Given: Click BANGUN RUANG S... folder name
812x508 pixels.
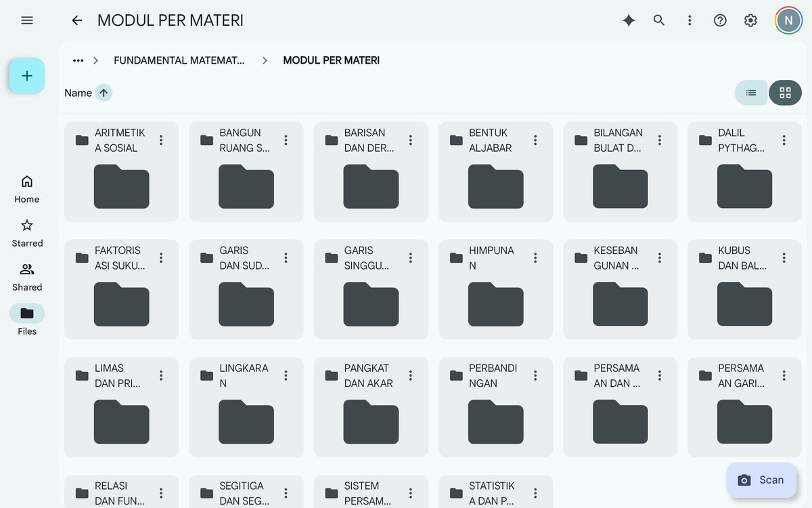Looking at the screenshot, I should [x=245, y=140].
